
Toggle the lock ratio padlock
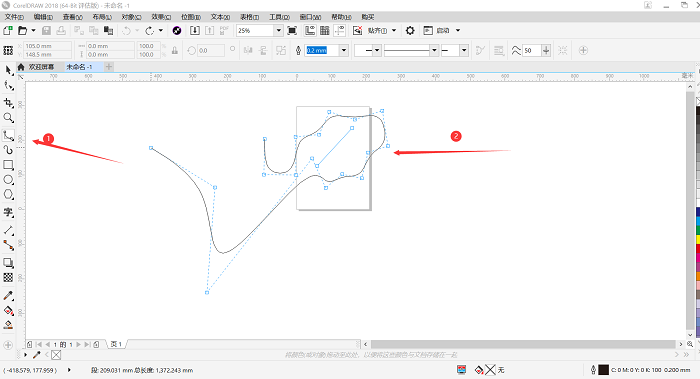pos(175,50)
